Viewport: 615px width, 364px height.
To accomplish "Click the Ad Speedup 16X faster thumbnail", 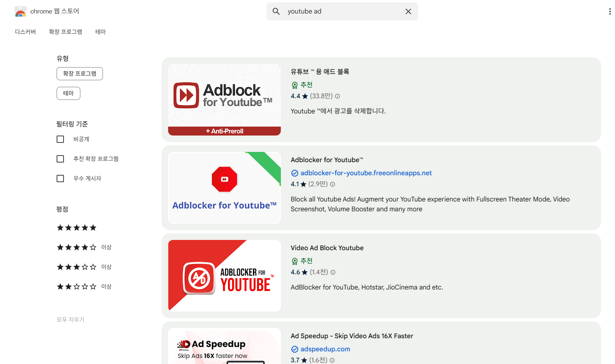I will click(224, 346).
